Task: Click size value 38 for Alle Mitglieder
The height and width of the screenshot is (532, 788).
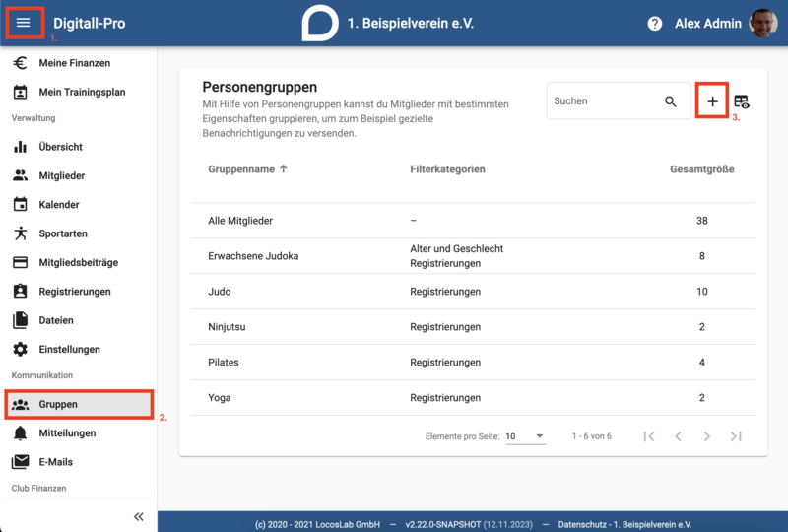Action: click(702, 221)
